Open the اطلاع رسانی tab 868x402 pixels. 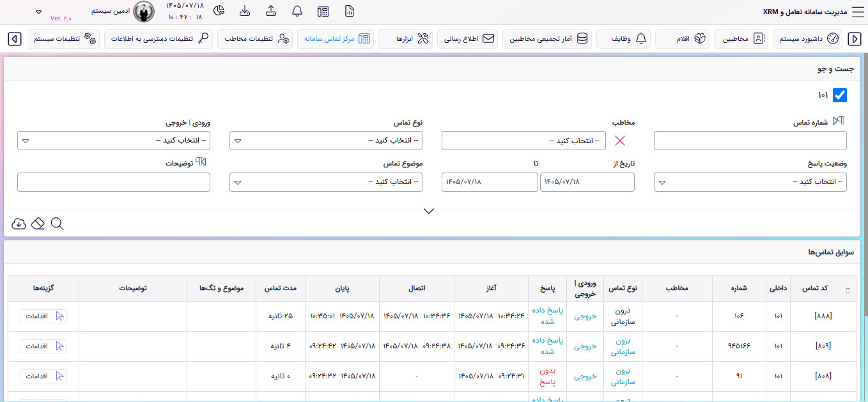(x=469, y=39)
